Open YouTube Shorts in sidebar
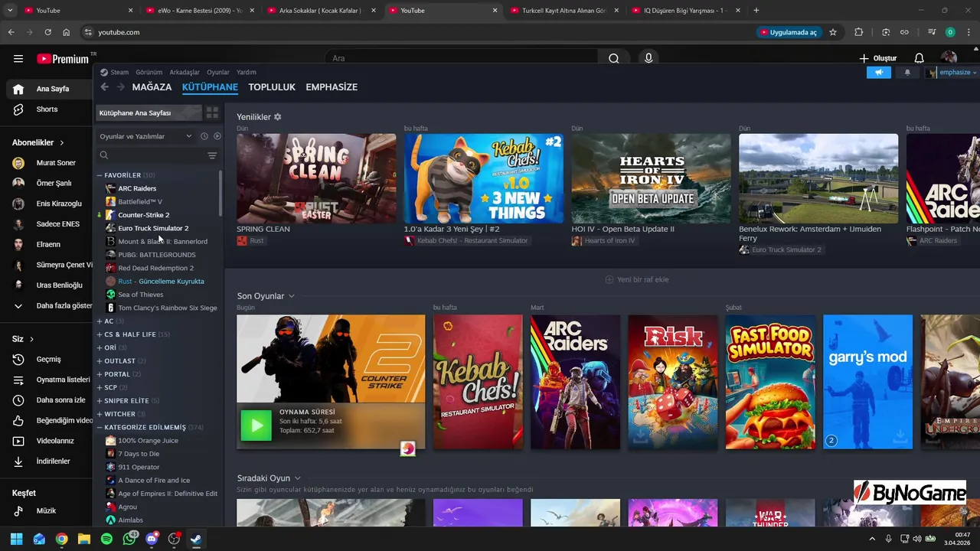 [47, 109]
